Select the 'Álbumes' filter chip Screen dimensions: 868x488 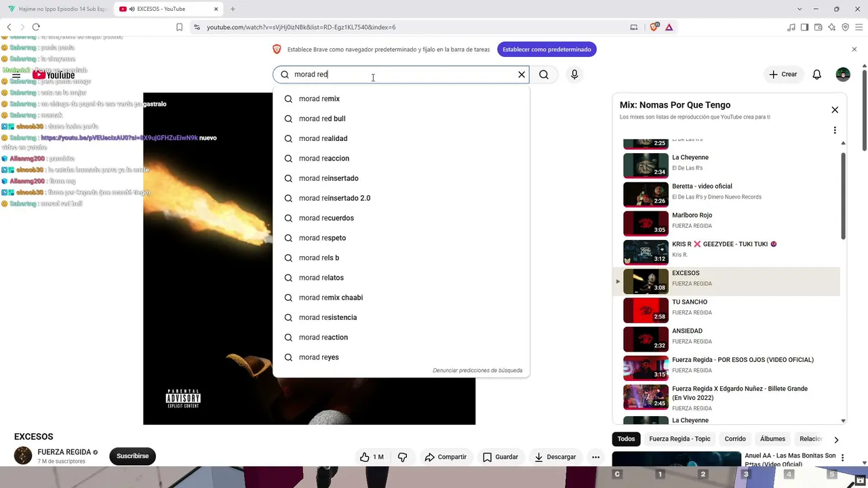772,439
